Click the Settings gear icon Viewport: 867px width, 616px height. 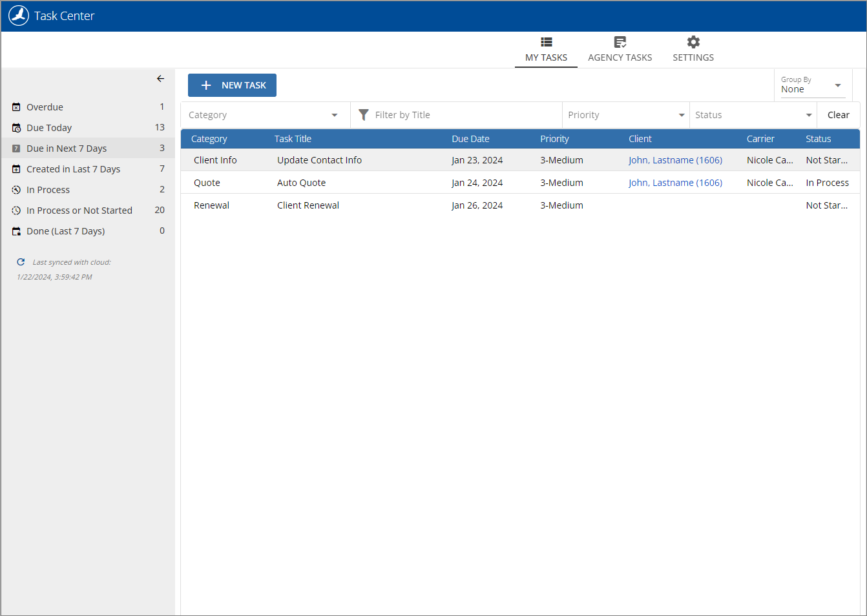[x=693, y=41]
